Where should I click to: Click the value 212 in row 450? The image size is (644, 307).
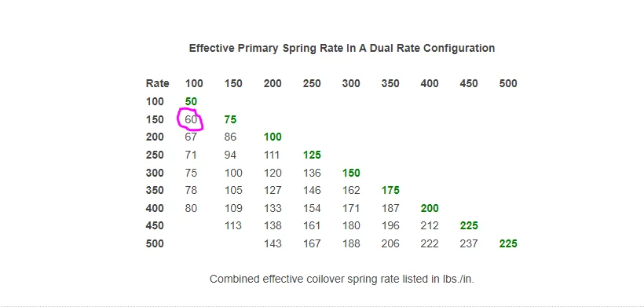[430, 226]
